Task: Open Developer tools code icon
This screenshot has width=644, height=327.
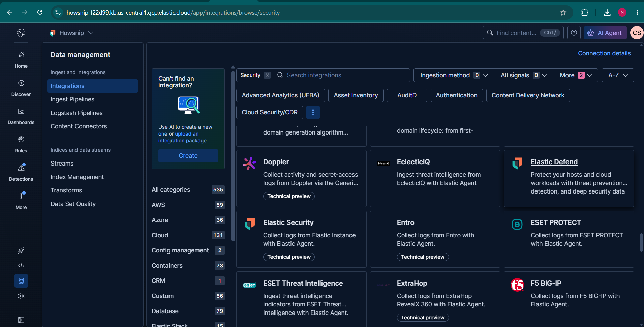Action: click(21, 266)
